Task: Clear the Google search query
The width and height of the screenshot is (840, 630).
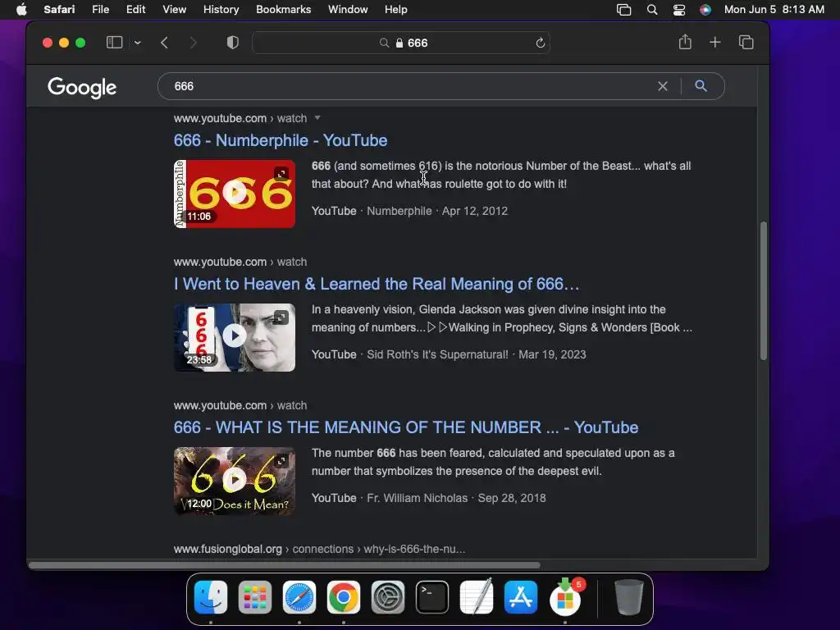Action: (663, 86)
